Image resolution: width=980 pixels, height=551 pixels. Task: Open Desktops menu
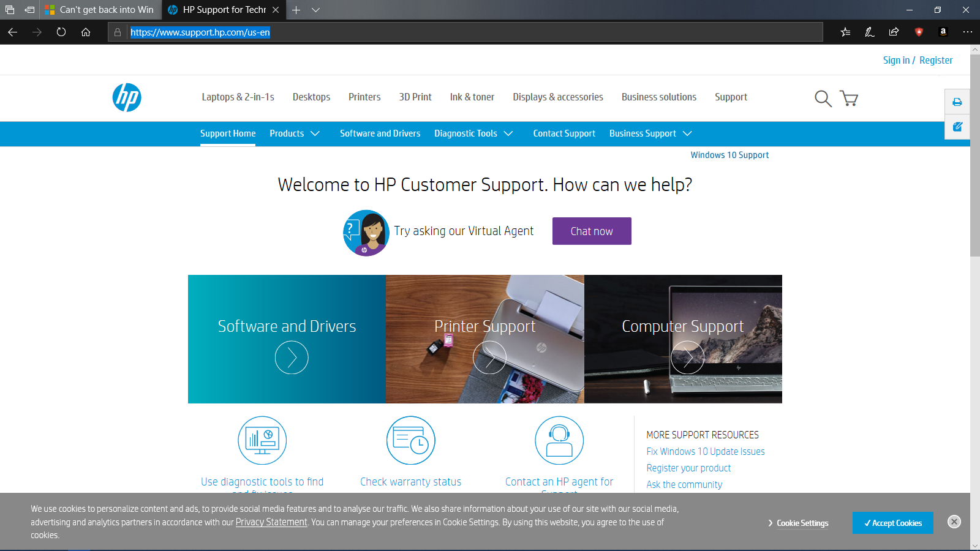point(311,97)
